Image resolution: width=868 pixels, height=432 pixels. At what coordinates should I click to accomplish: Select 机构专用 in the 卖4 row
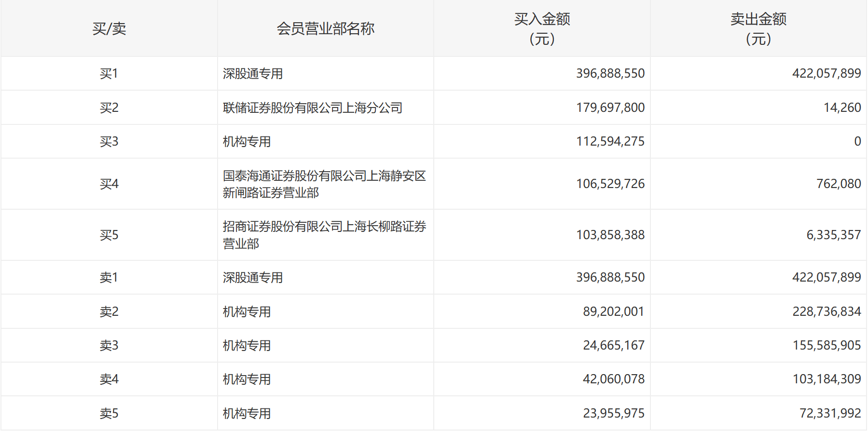247,379
